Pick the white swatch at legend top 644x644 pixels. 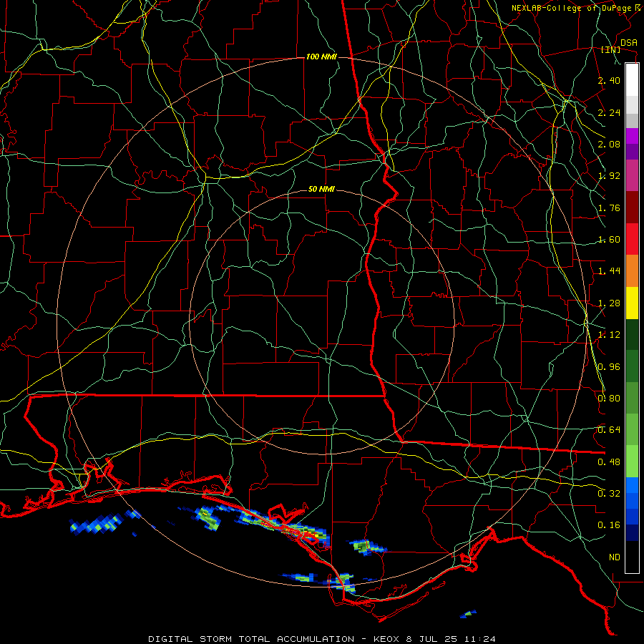point(632,80)
